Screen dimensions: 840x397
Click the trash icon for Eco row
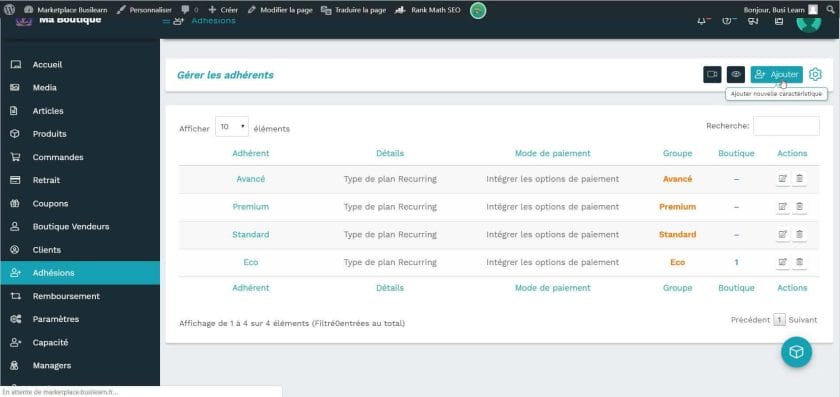799,263
